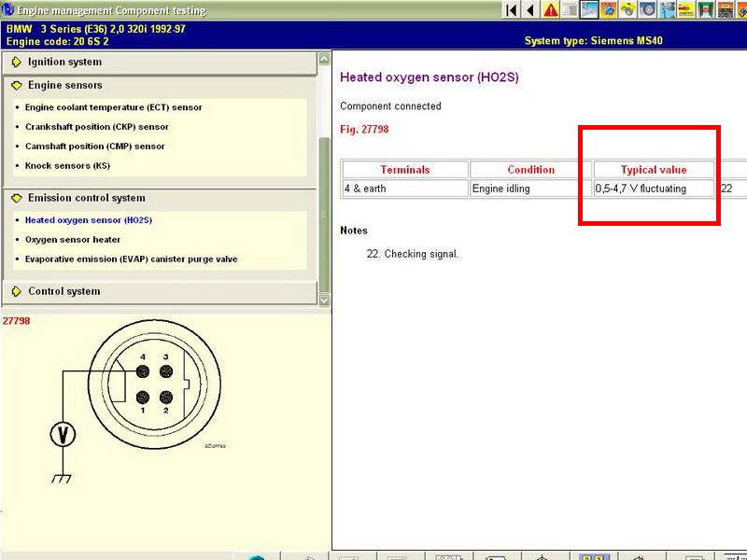The height and width of the screenshot is (560, 747).
Task: Collapse the Emission control system section
Action: (86, 198)
